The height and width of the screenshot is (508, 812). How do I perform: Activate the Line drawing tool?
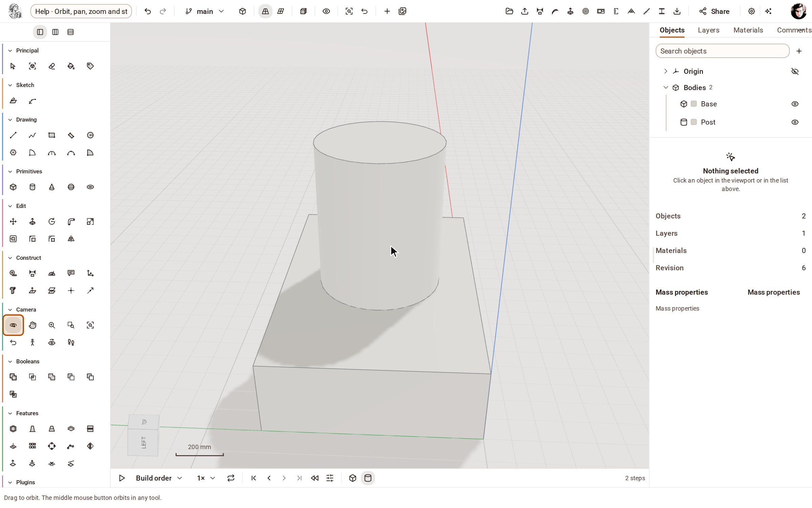click(x=13, y=135)
